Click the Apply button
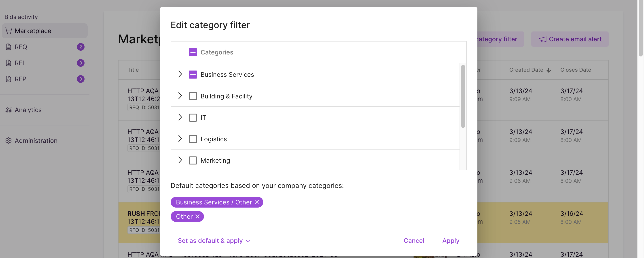The image size is (644, 258). (451, 241)
